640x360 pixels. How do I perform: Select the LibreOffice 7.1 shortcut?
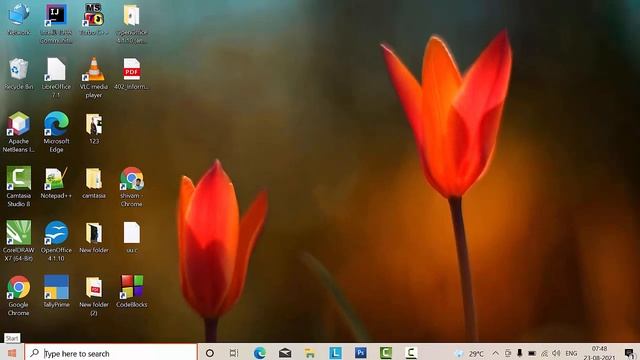click(56, 78)
